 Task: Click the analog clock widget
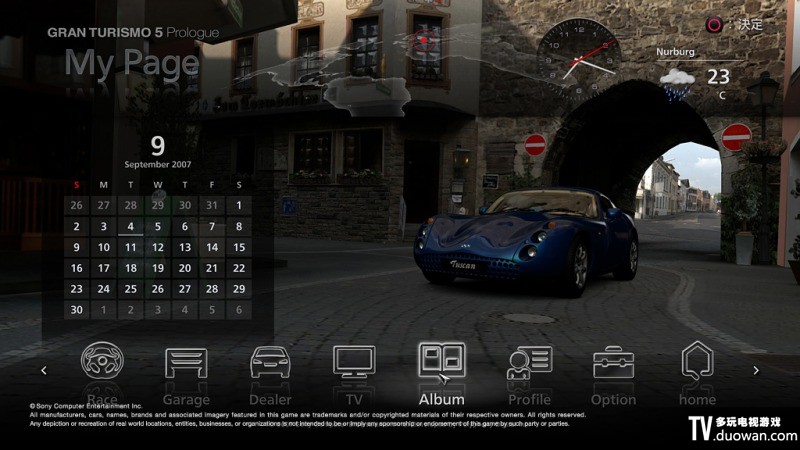click(x=579, y=59)
